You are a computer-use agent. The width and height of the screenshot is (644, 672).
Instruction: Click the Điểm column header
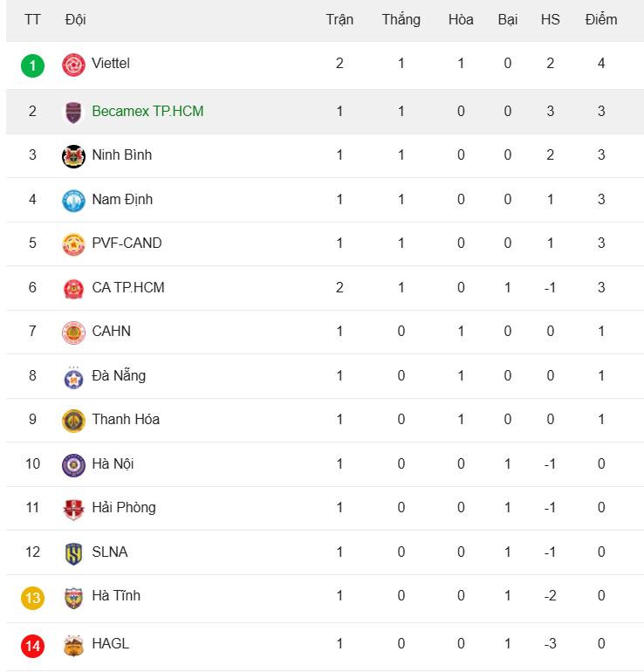click(x=601, y=20)
